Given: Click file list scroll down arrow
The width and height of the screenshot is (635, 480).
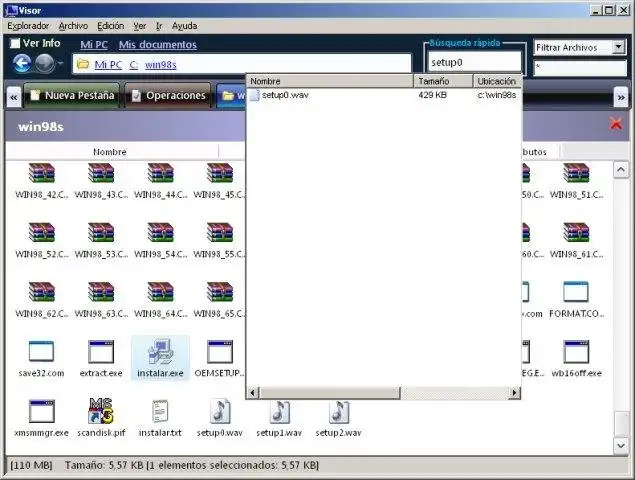Looking at the screenshot, I should click(x=621, y=446).
